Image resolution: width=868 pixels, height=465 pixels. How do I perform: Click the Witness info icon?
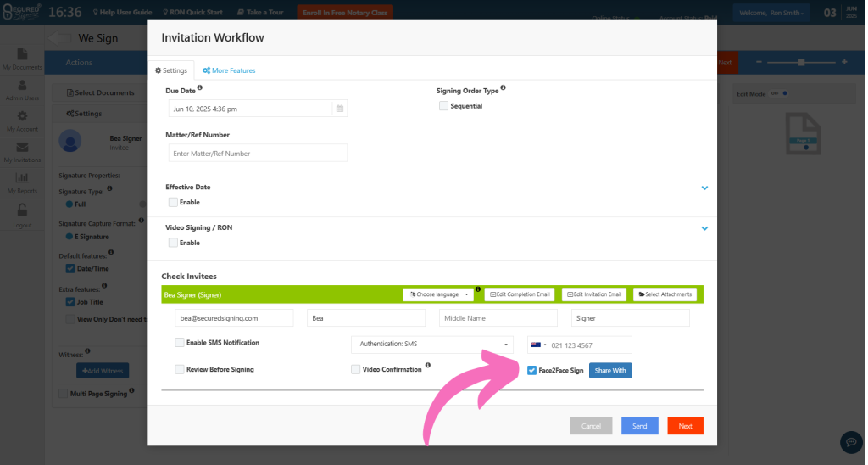87,350
